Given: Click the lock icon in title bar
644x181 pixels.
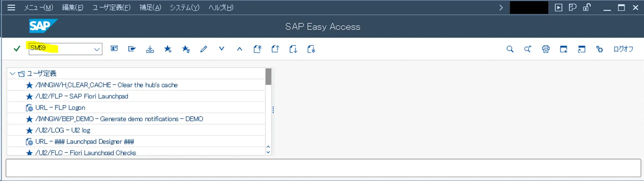Looking at the screenshot, I should coord(587,7).
